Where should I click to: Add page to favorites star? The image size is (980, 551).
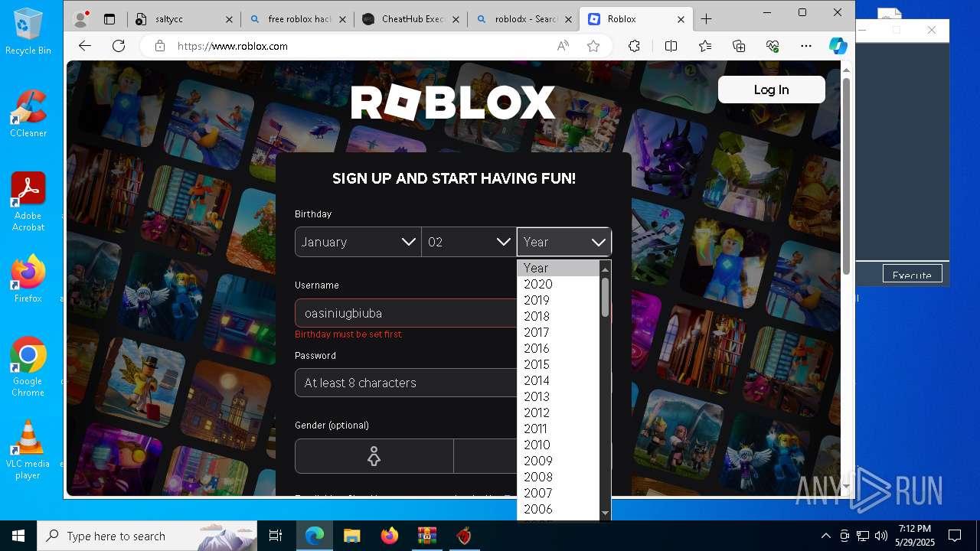point(593,46)
